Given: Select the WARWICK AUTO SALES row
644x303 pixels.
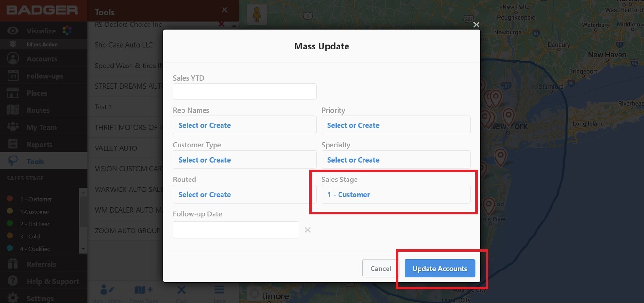Looking at the screenshot, I should pos(125,189).
